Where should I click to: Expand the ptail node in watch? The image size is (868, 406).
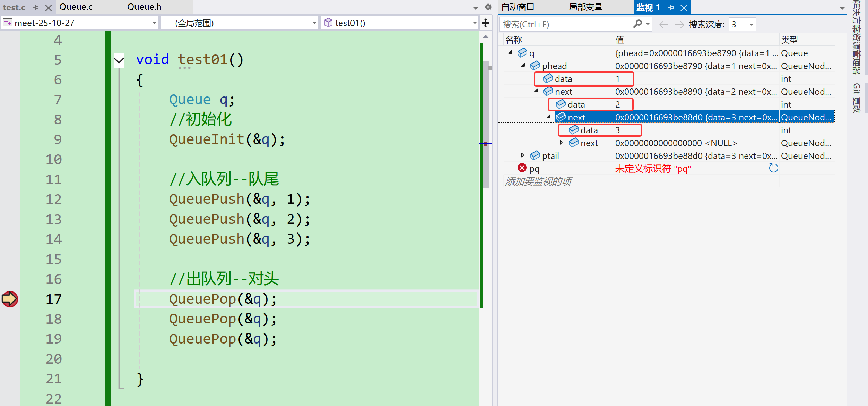523,155
